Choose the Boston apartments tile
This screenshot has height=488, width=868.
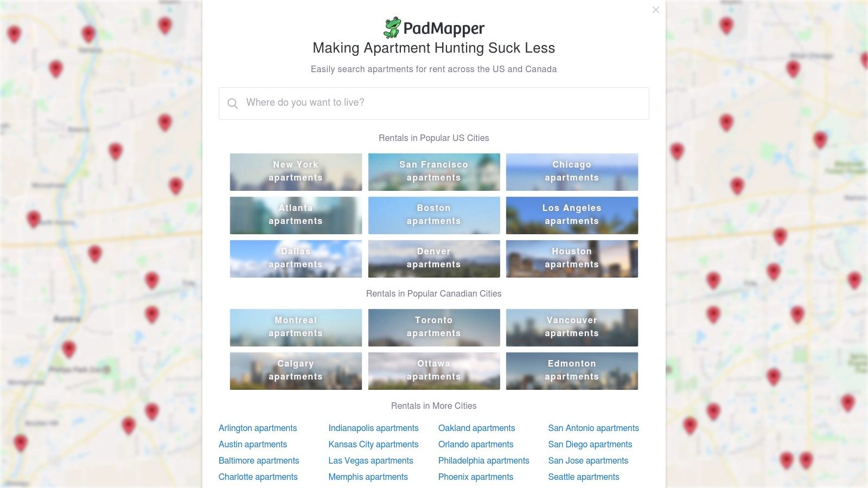pyautogui.click(x=434, y=215)
